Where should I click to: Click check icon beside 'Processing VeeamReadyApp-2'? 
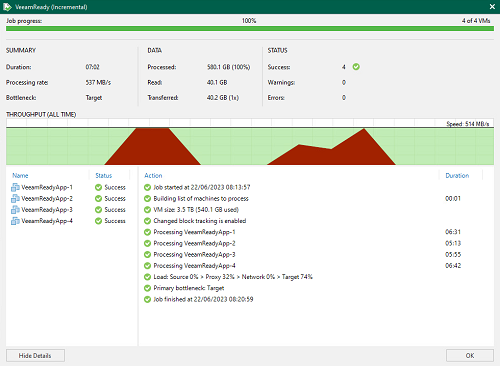click(147, 243)
